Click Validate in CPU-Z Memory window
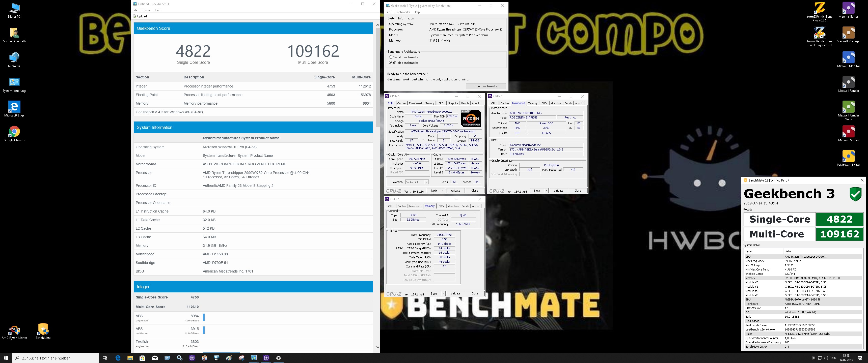The height and width of the screenshot is (363, 868). [x=455, y=293]
